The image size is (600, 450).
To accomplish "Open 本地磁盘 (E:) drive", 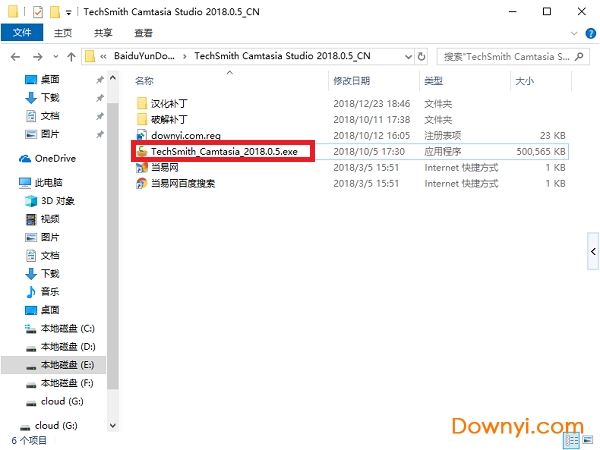I will pyautogui.click(x=67, y=365).
